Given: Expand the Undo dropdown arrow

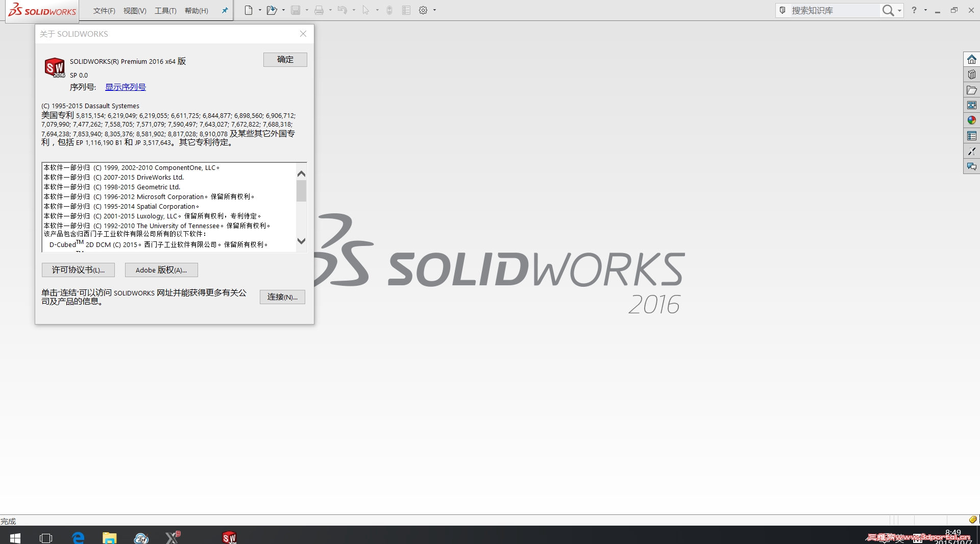Looking at the screenshot, I should coord(354,10).
